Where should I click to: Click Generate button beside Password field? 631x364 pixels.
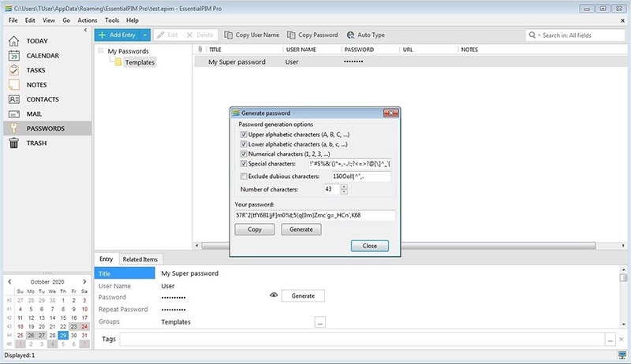303,295
